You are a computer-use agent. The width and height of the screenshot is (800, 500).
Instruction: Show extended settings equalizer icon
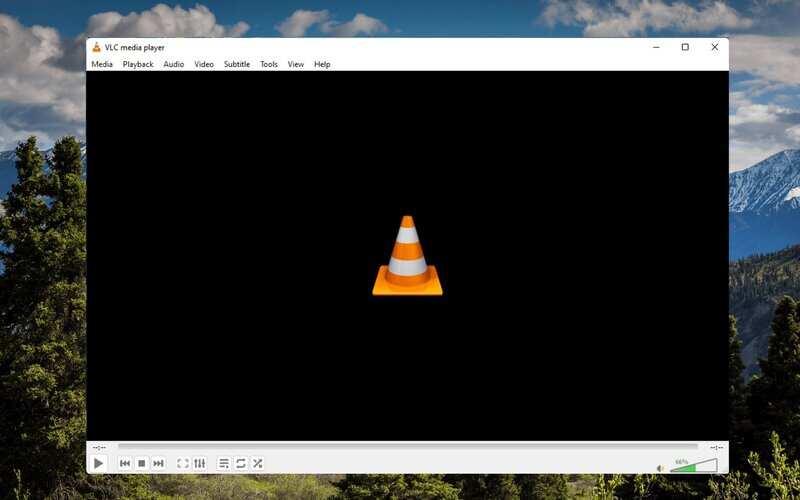199,463
